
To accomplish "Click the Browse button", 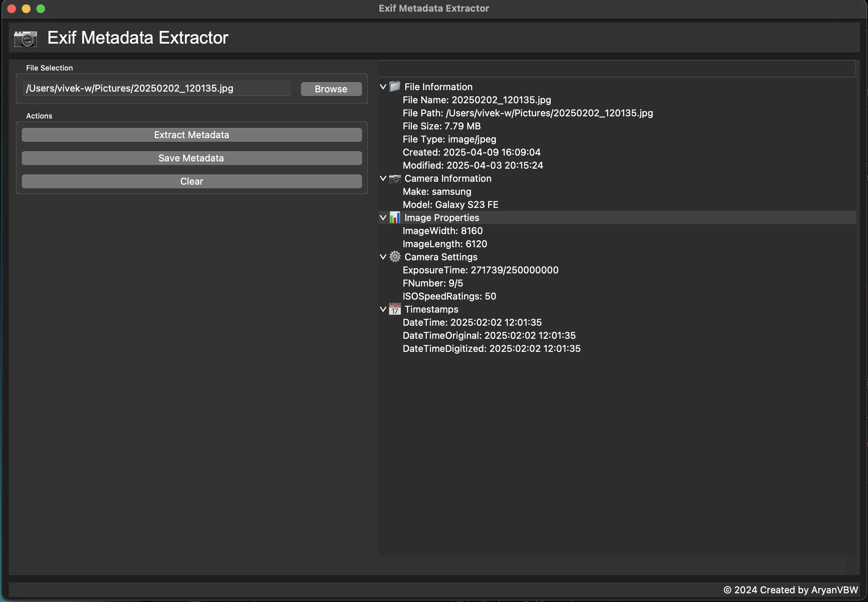I will (x=331, y=89).
